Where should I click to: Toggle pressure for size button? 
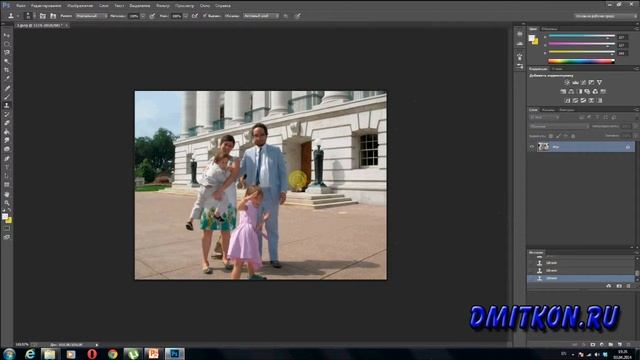(298, 16)
